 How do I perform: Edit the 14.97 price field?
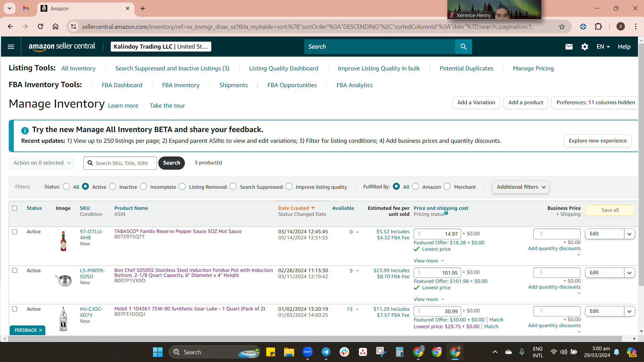437,234
